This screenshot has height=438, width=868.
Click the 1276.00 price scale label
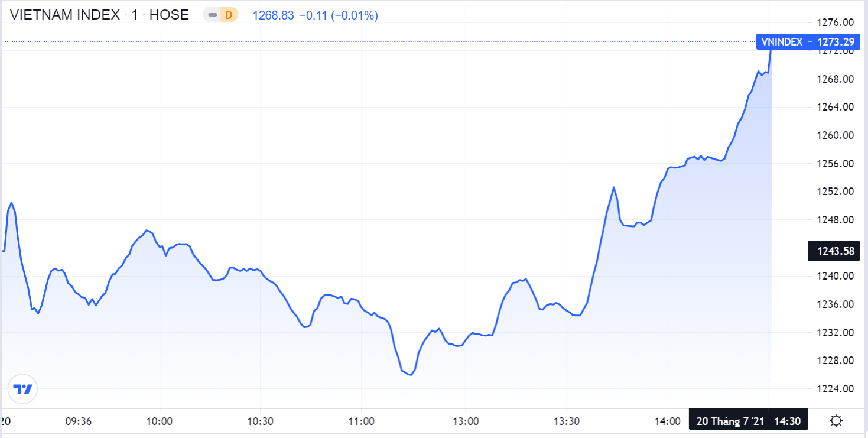pos(836,22)
